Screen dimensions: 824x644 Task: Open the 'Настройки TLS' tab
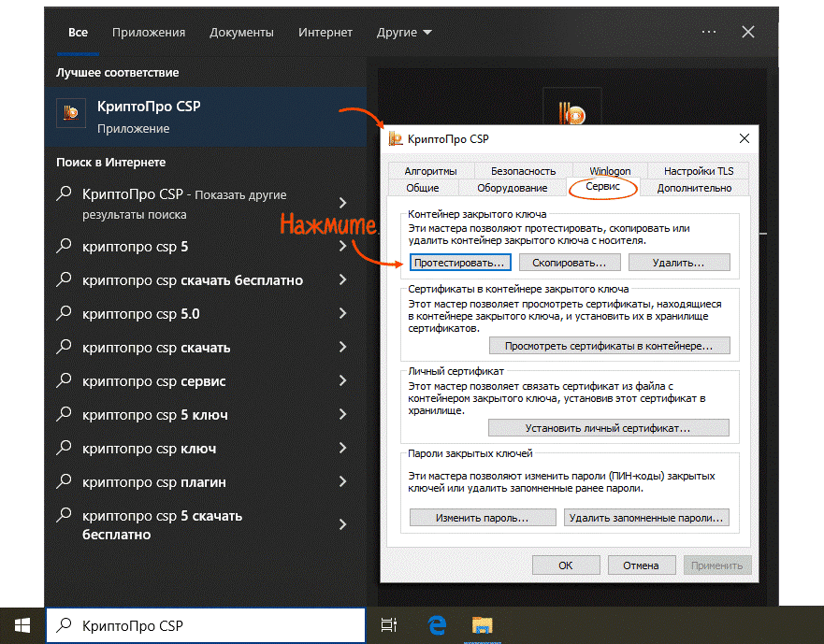coord(699,171)
